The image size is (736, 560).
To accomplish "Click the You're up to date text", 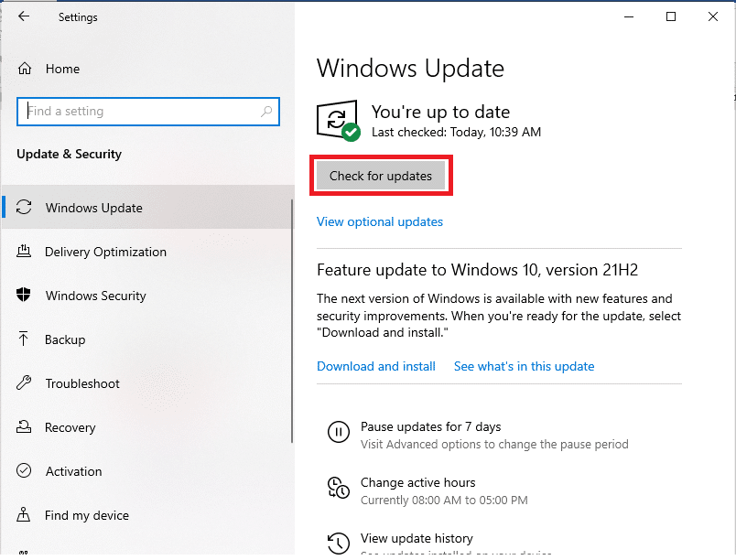I will [x=440, y=113].
